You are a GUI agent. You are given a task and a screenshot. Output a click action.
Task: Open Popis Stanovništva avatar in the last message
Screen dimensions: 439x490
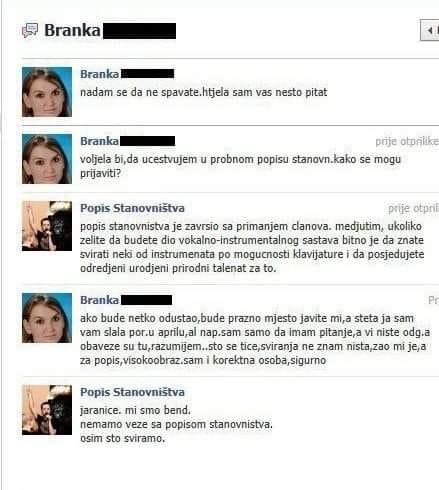click(x=47, y=410)
